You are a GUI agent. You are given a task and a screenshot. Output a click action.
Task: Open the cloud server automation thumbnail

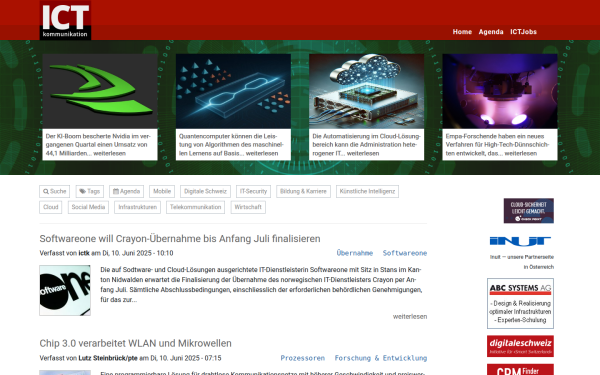tap(367, 91)
